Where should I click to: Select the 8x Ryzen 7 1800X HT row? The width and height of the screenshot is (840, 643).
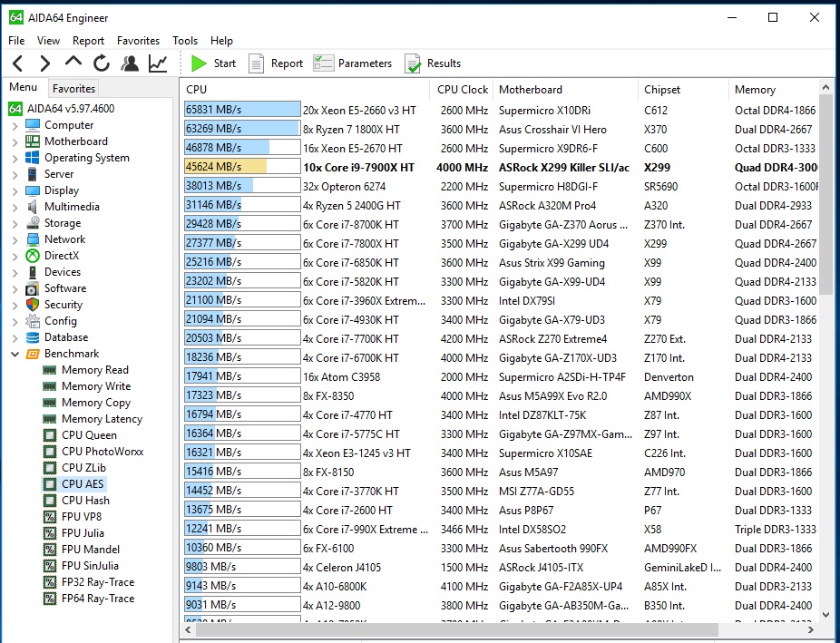(x=501, y=129)
